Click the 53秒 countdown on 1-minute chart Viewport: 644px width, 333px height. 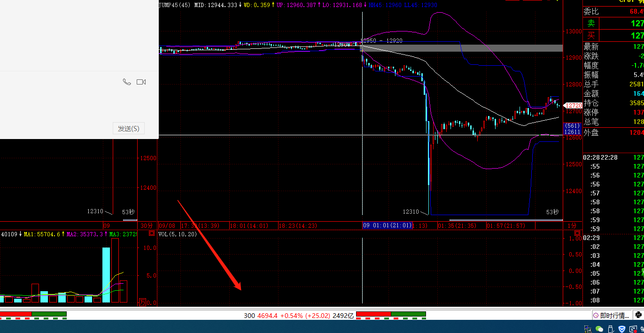pos(553,212)
